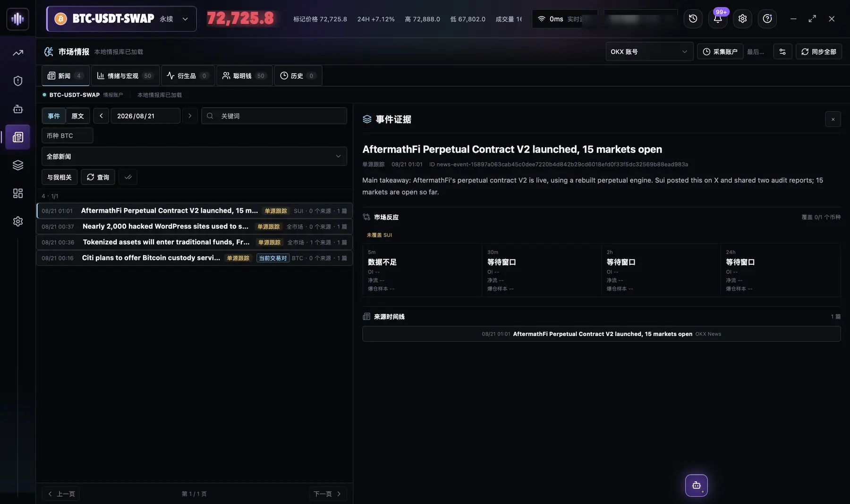Open the shield risk sidebar icon
This screenshot has width=850, height=504.
pyautogui.click(x=18, y=81)
